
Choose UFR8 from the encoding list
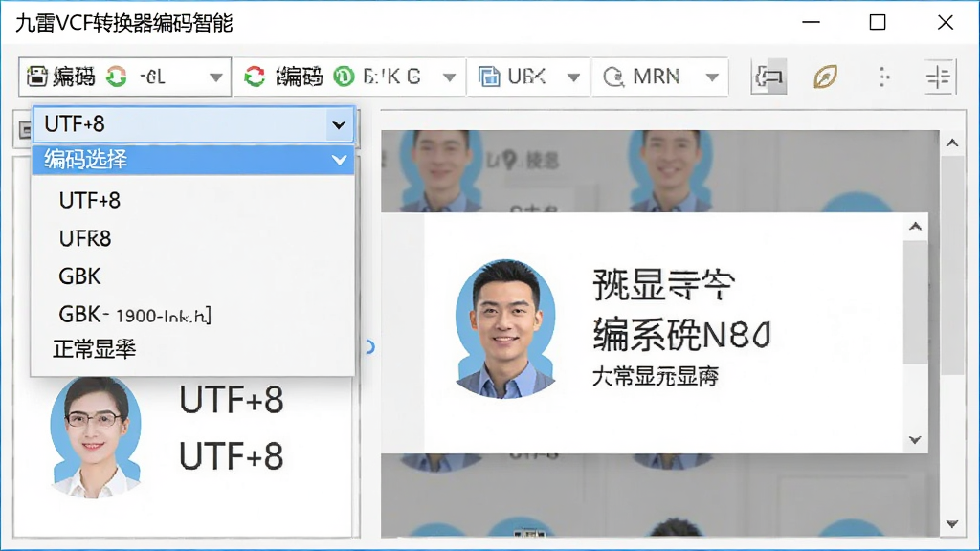[x=85, y=238]
